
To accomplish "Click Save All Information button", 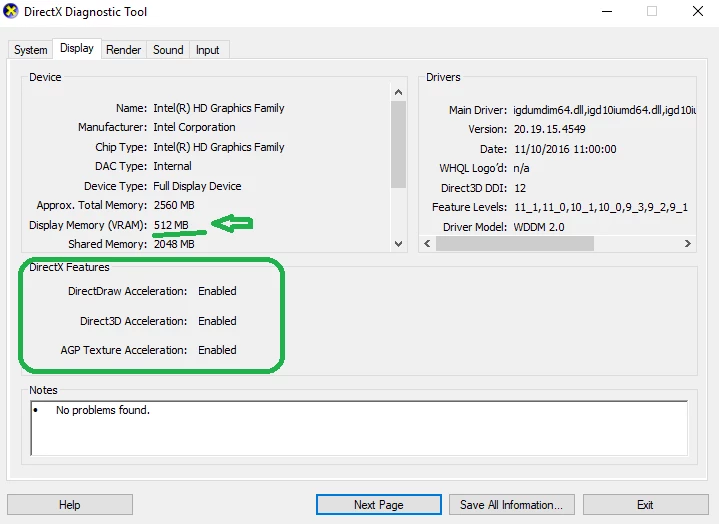I will pyautogui.click(x=511, y=505).
